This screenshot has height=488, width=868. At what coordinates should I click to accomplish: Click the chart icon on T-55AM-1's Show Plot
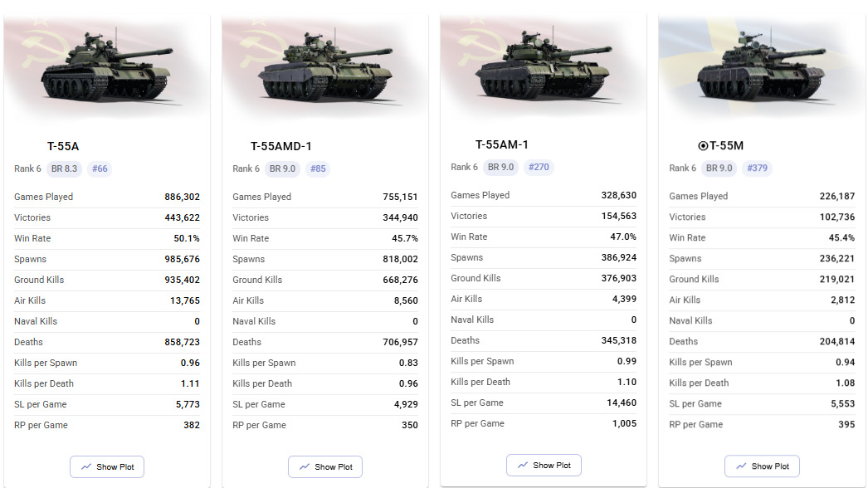coord(523,466)
